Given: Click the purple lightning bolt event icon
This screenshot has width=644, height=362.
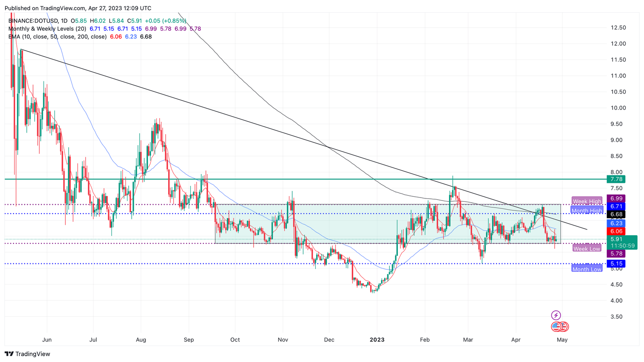Looking at the screenshot, I should pyautogui.click(x=556, y=314).
